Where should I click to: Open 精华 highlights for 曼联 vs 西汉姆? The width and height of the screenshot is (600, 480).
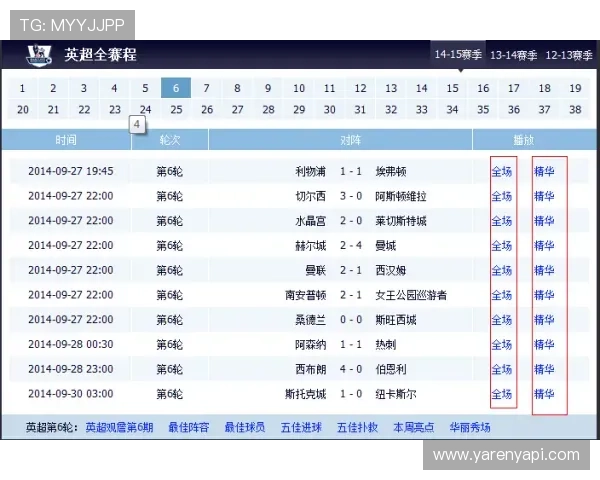(x=544, y=271)
